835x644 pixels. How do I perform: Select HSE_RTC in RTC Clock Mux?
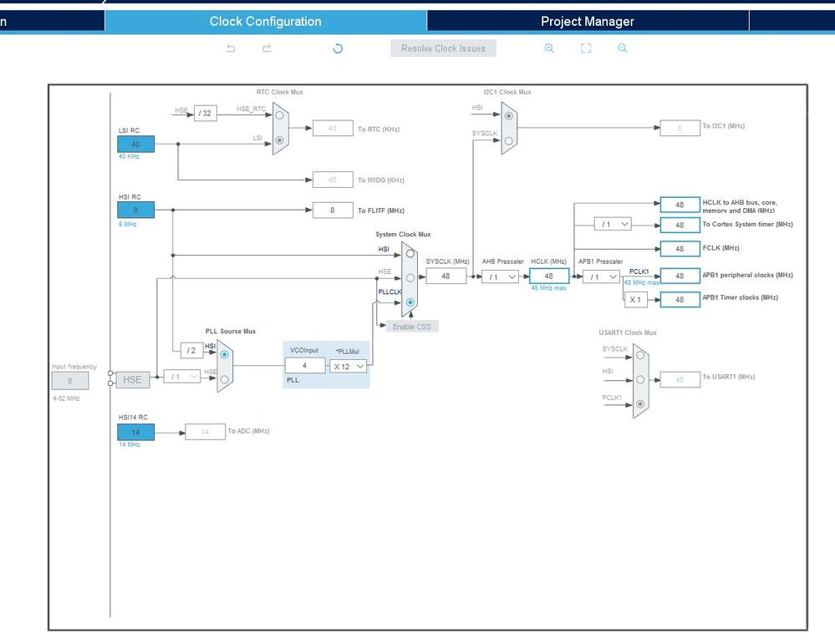(x=279, y=115)
